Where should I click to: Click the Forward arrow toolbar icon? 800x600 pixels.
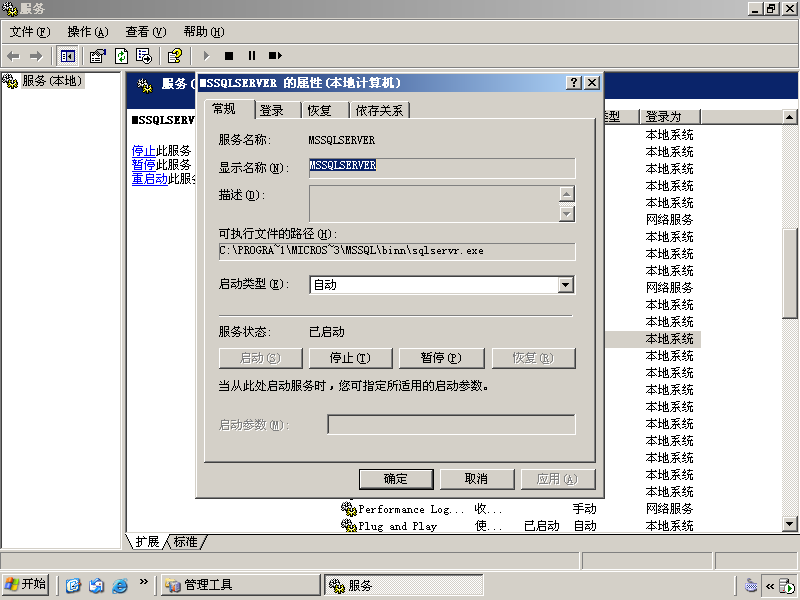36,56
